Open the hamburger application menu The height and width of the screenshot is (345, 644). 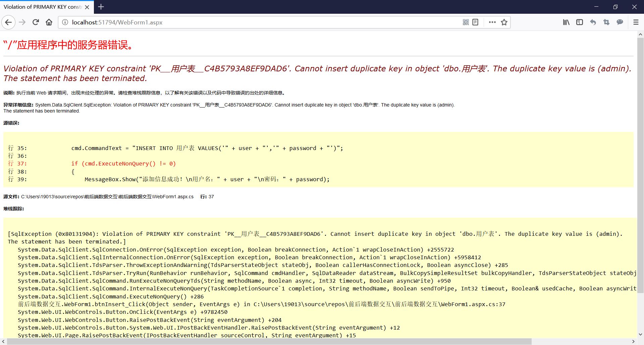[636, 22]
